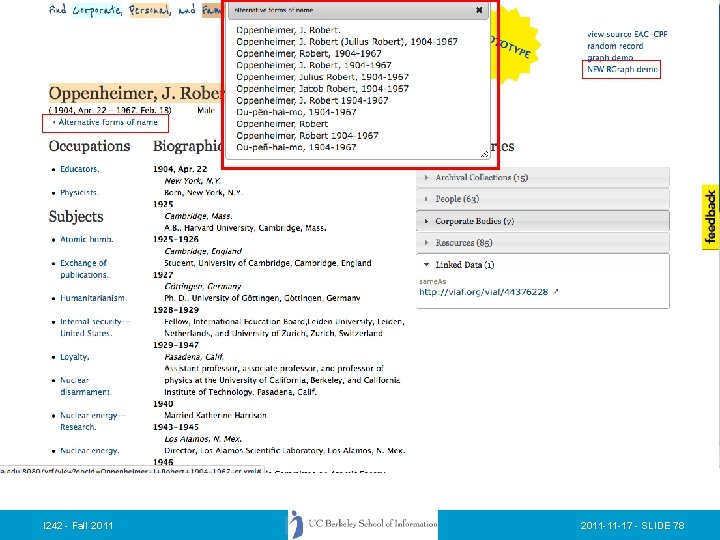This screenshot has width=720, height=540.
Task: Click the Subjects heading
Action: 76,216
